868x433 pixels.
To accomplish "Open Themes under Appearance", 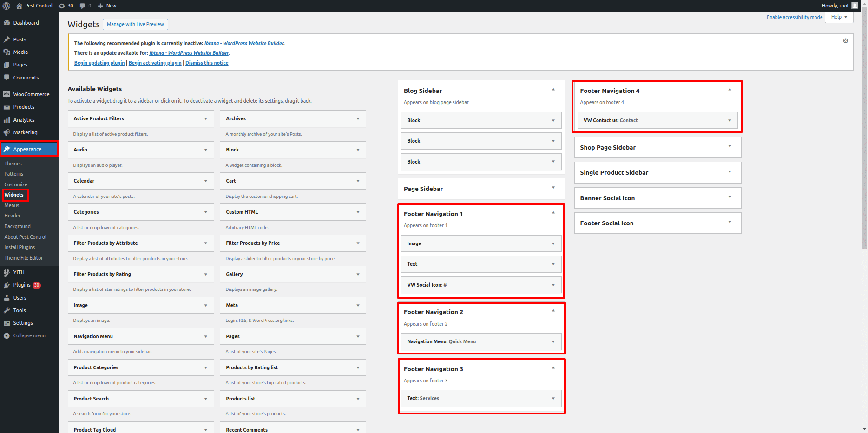I will pos(13,164).
